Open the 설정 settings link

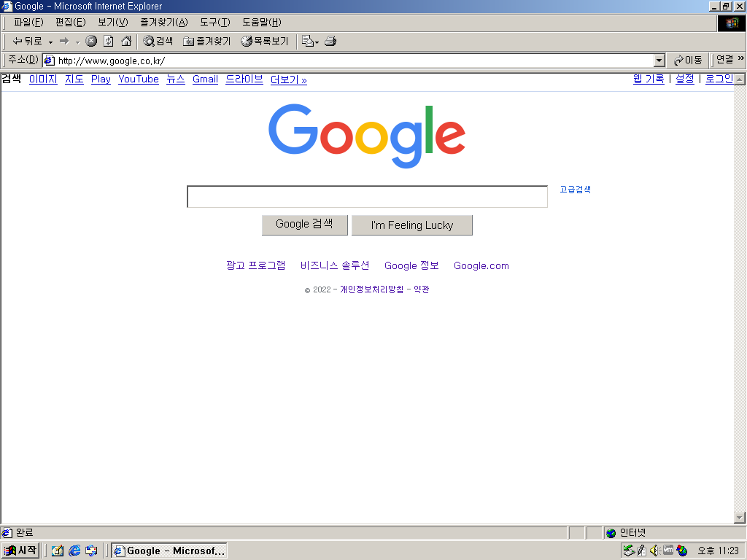(x=684, y=79)
